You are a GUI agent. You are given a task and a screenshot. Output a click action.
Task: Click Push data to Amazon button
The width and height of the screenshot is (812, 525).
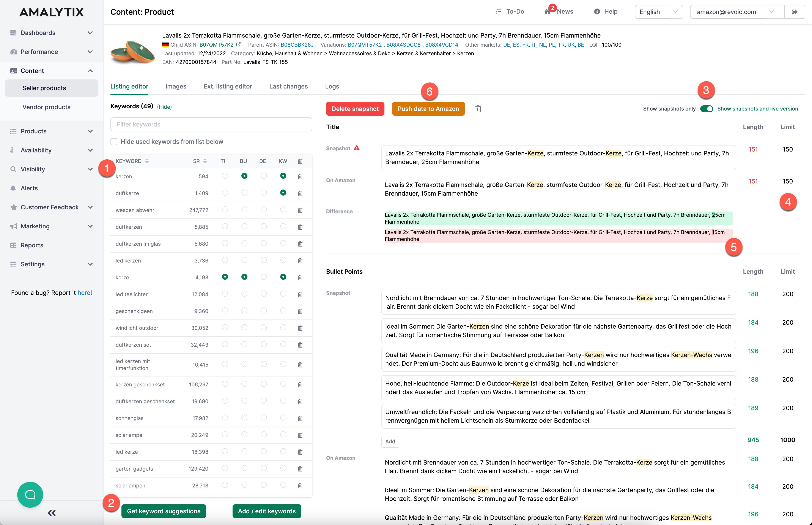click(428, 109)
